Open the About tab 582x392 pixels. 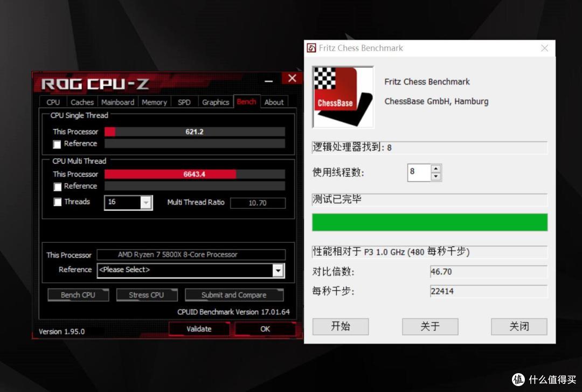[274, 102]
